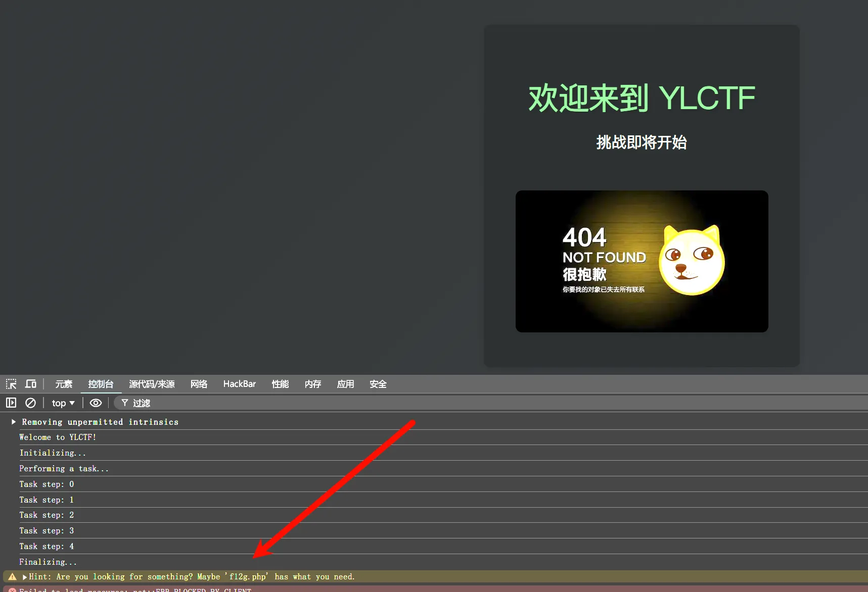Click the filter funnel icon
Image resolution: width=868 pixels, height=592 pixels.
[124, 403]
